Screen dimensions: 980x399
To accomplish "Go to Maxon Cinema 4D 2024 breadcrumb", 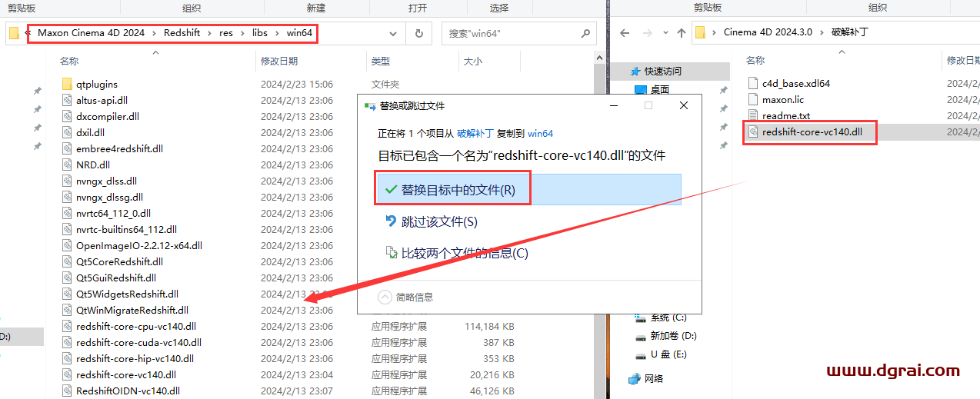I will [91, 33].
